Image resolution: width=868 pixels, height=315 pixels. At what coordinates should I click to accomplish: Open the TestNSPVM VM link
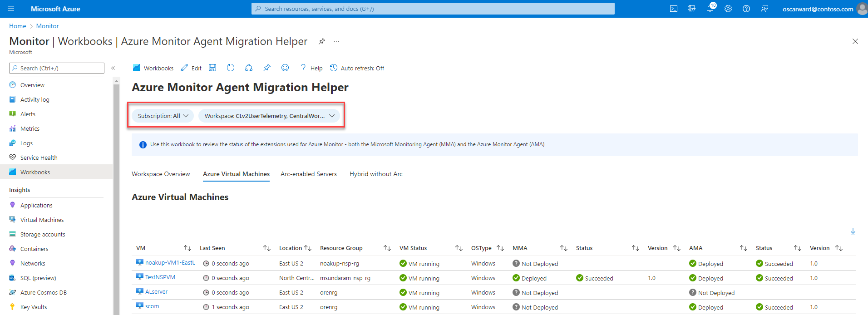coord(160,277)
